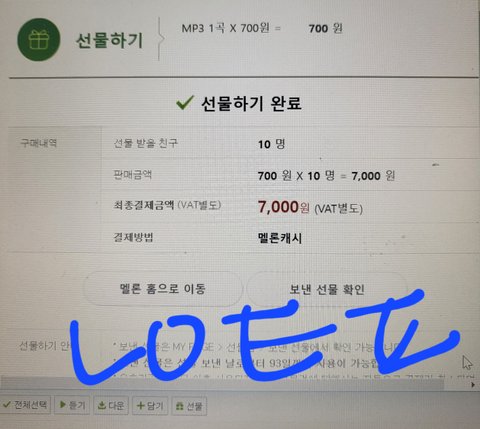Click the download arrow icon in 다운

(x=101, y=406)
